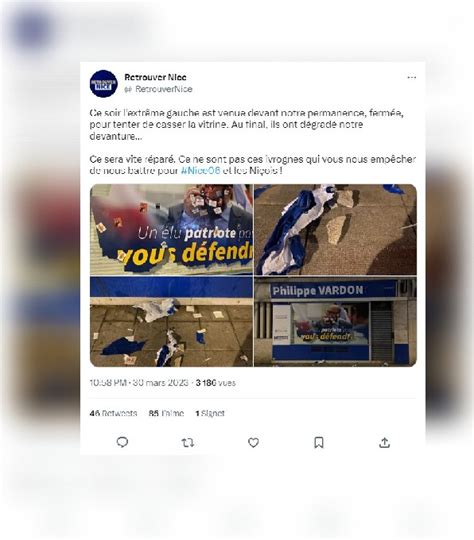Like the tweet with heart icon
The width and height of the screenshot is (474, 540).
pos(253,443)
